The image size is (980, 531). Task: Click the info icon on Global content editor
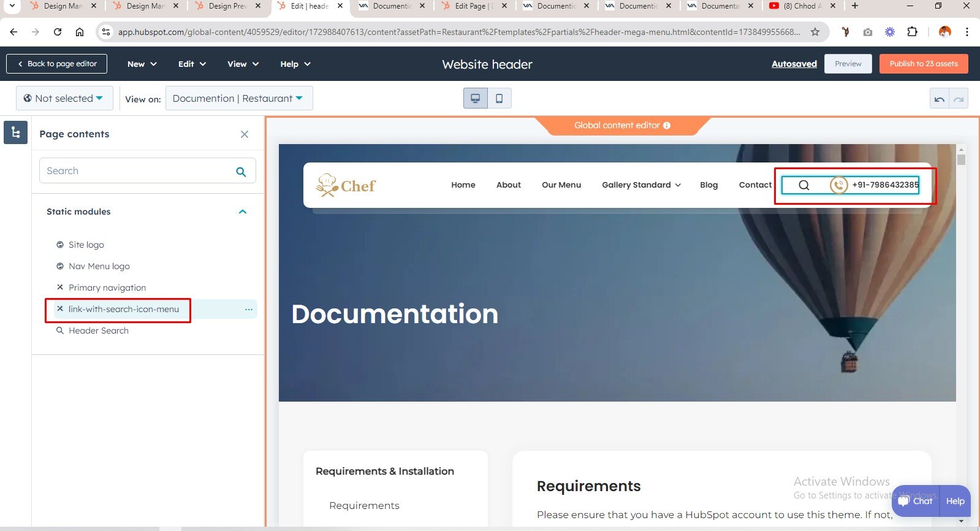click(x=667, y=126)
